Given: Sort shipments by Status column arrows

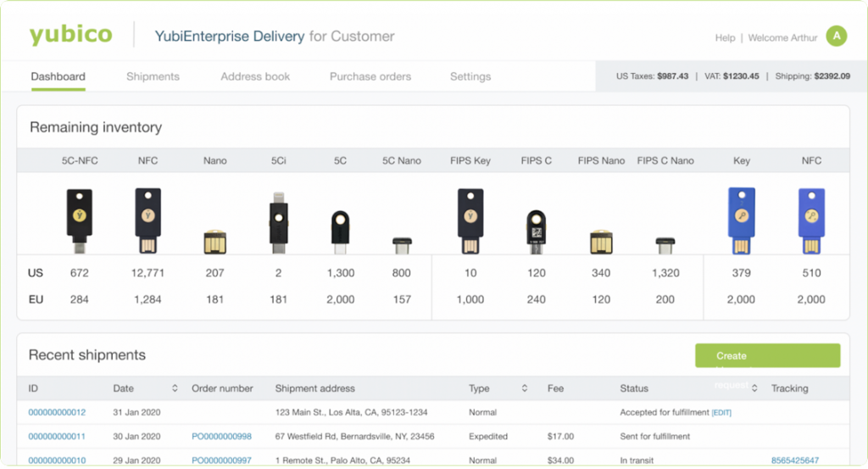Looking at the screenshot, I should click(x=754, y=388).
